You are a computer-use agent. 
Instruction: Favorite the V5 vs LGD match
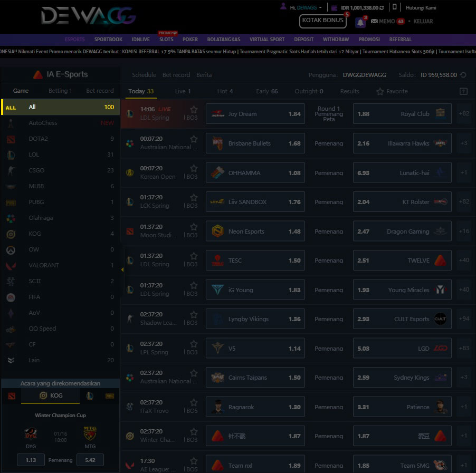pos(194,344)
